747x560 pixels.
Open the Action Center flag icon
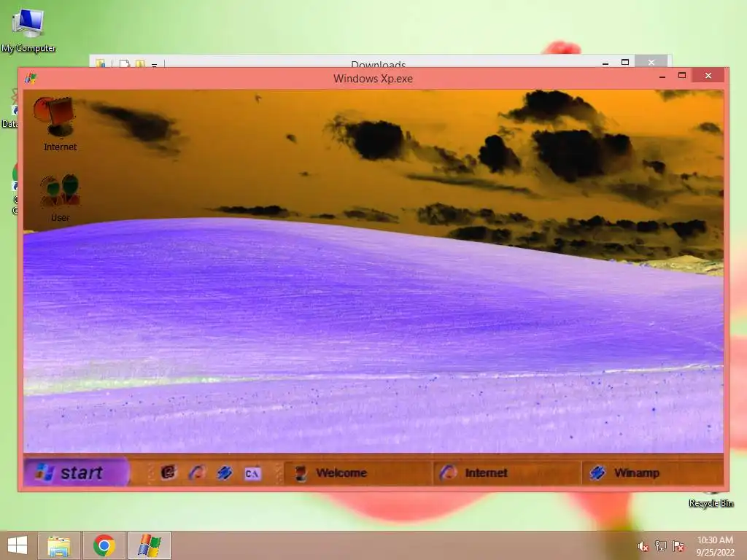(x=678, y=545)
